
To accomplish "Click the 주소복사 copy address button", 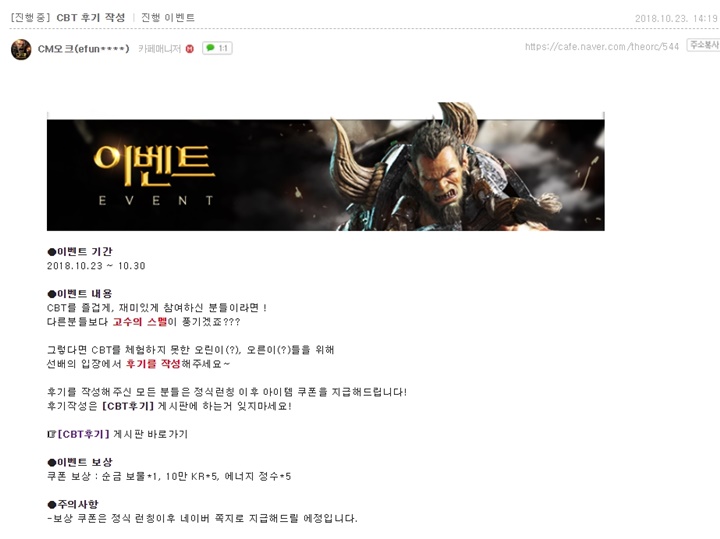I will click(x=704, y=45).
